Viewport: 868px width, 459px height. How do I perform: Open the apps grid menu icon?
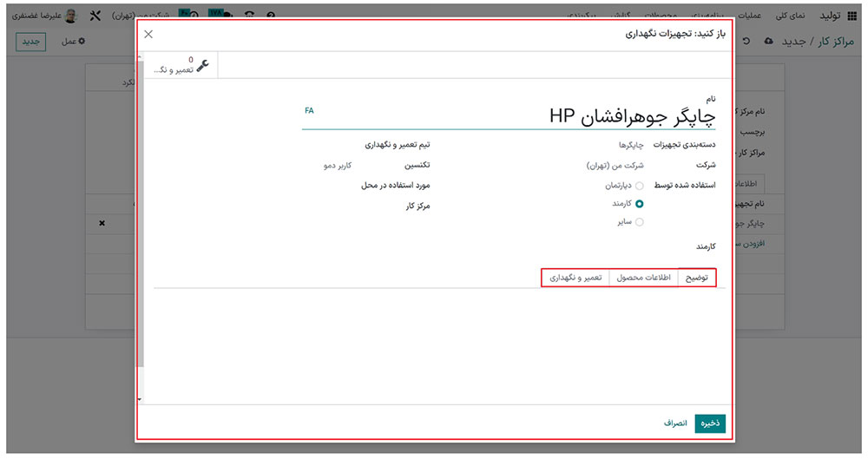pyautogui.click(x=852, y=16)
